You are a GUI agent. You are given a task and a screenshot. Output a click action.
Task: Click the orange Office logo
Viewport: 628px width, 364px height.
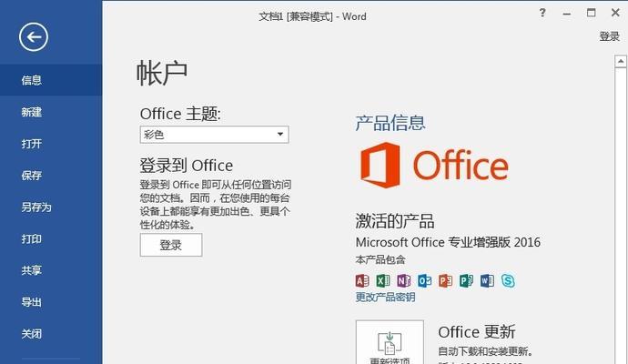[434, 165]
